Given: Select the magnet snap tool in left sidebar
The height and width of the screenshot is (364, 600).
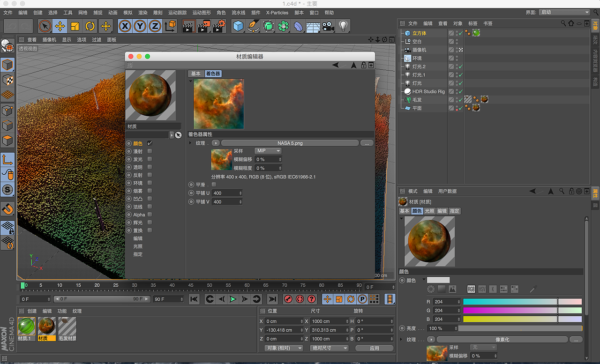Looking at the screenshot, I should [x=8, y=208].
